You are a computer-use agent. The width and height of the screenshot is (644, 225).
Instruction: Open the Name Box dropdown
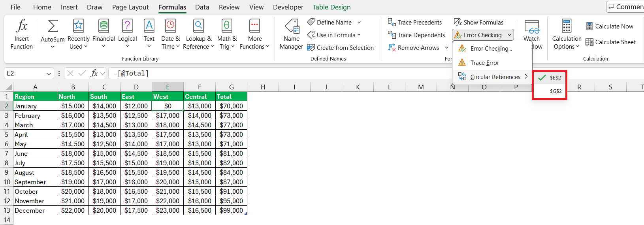(x=49, y=74)
